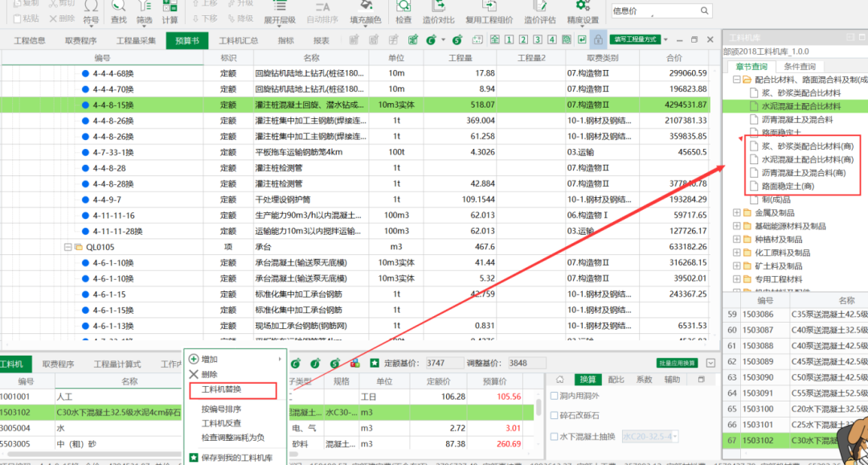Show all levels with 全 button
868x465 pixels.
(493, 40)
